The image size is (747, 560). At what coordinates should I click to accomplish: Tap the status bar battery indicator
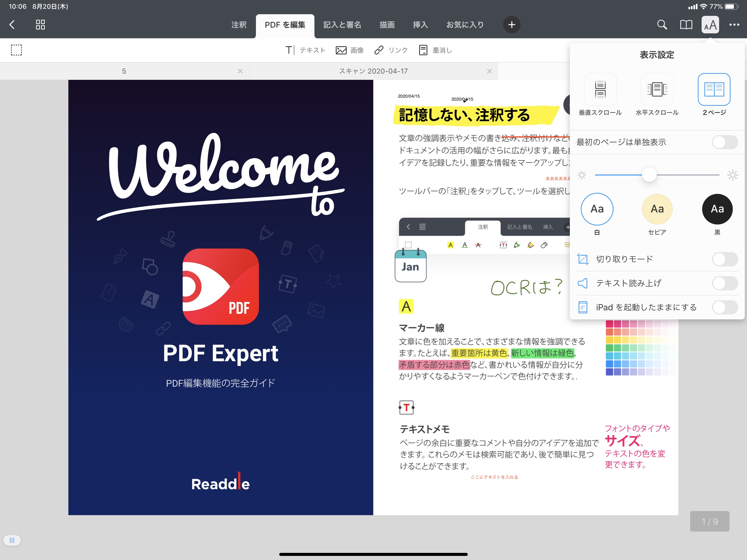[x=731, y=6]
